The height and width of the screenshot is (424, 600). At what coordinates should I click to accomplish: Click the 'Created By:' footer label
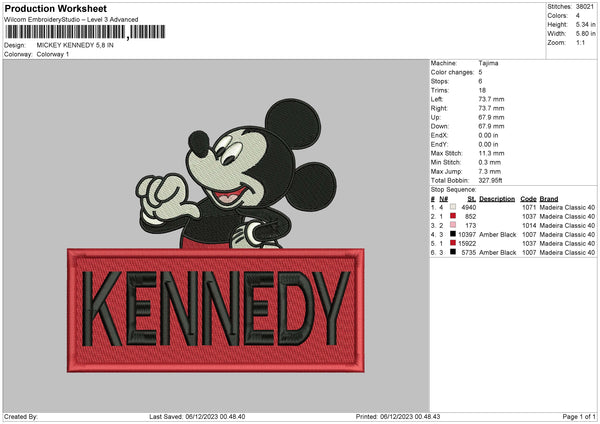click(21, 416)
